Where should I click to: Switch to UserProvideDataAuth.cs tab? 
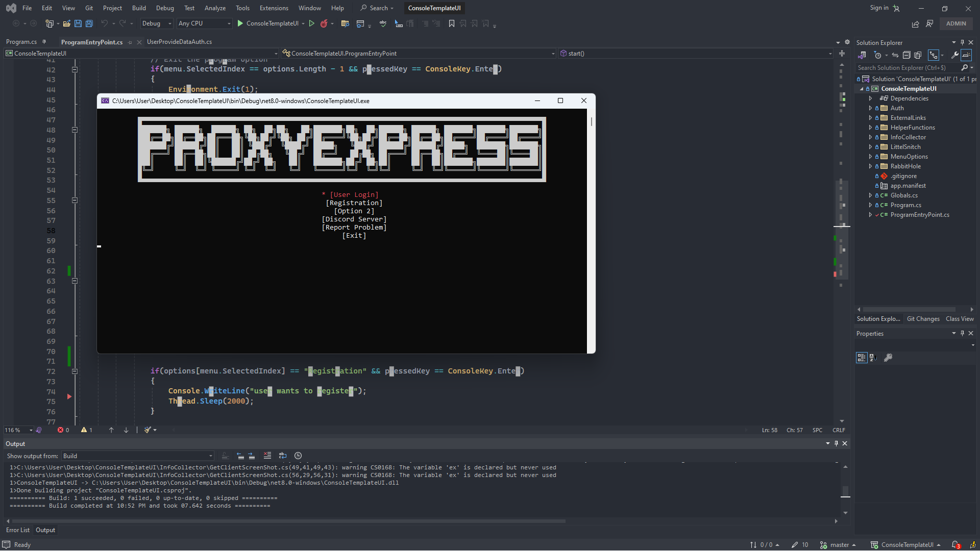click(x=179, y=42)
